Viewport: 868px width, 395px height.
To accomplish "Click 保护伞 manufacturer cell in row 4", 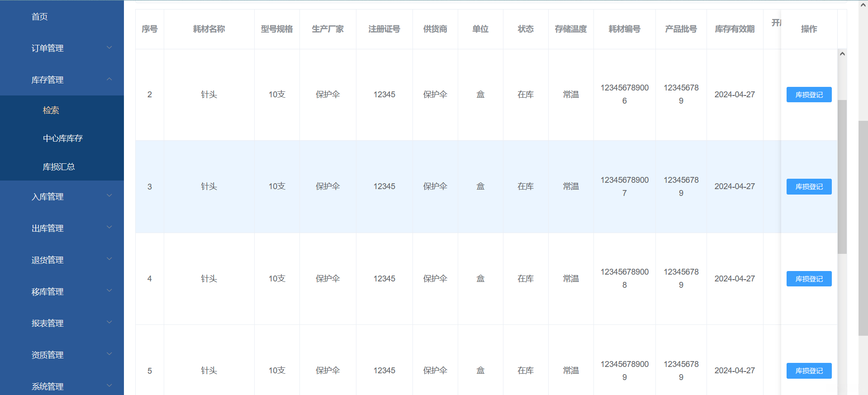I will (328, 279).
